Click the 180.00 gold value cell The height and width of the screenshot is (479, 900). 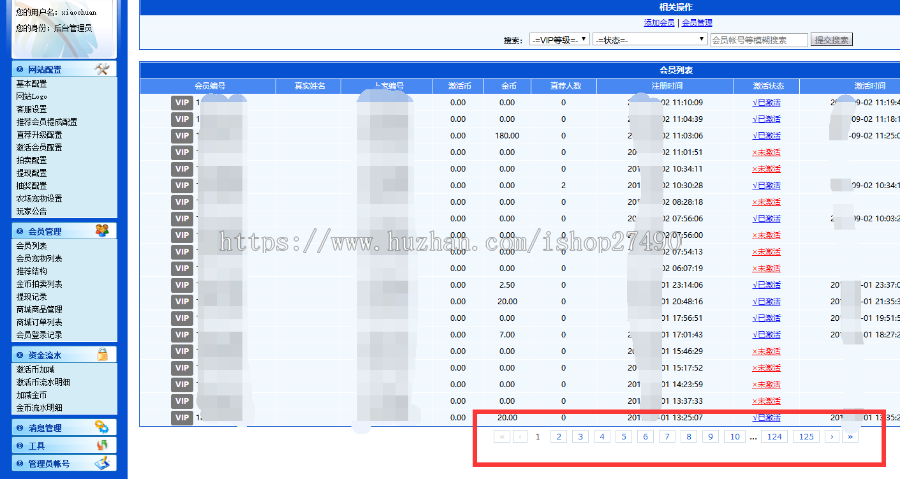tap(507, 136)
